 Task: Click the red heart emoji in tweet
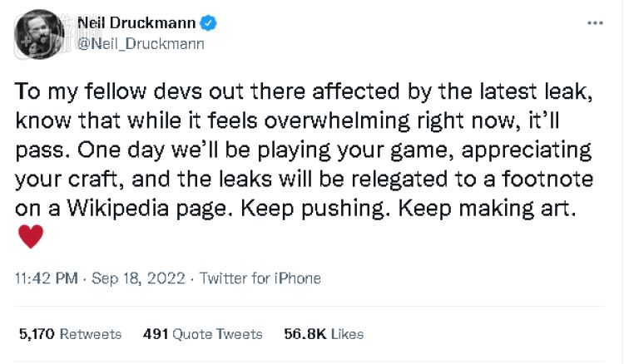point(31,238)
